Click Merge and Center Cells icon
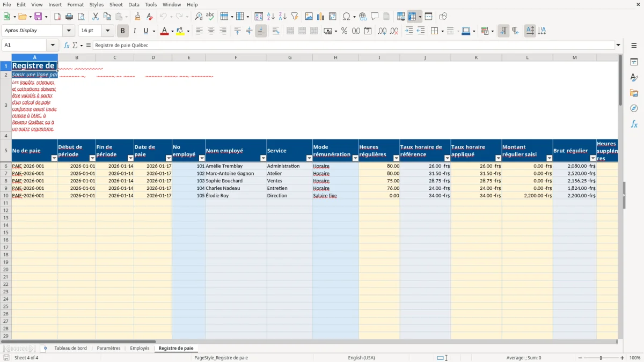This screenshot has height=362, width=644. 290,31
